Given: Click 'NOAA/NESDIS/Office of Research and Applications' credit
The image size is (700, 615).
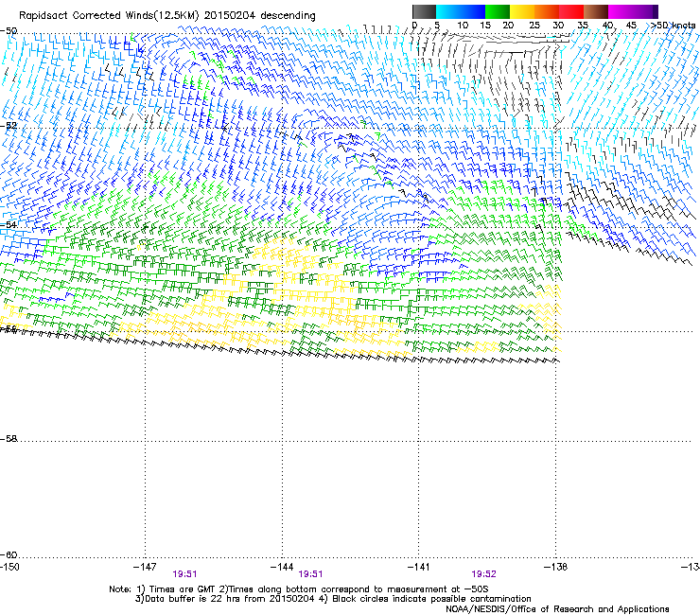Looking at the screenshot, I should [x=557, y=609].
